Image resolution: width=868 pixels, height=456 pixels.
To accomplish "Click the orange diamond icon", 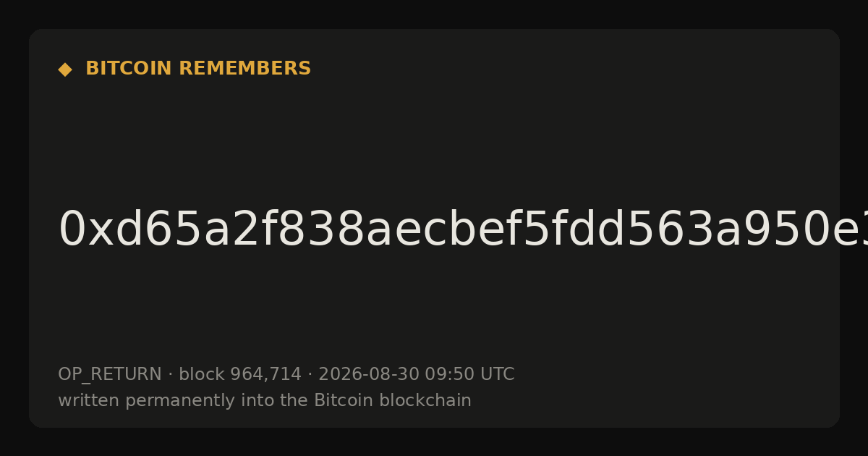I will (x=65, y=69).
